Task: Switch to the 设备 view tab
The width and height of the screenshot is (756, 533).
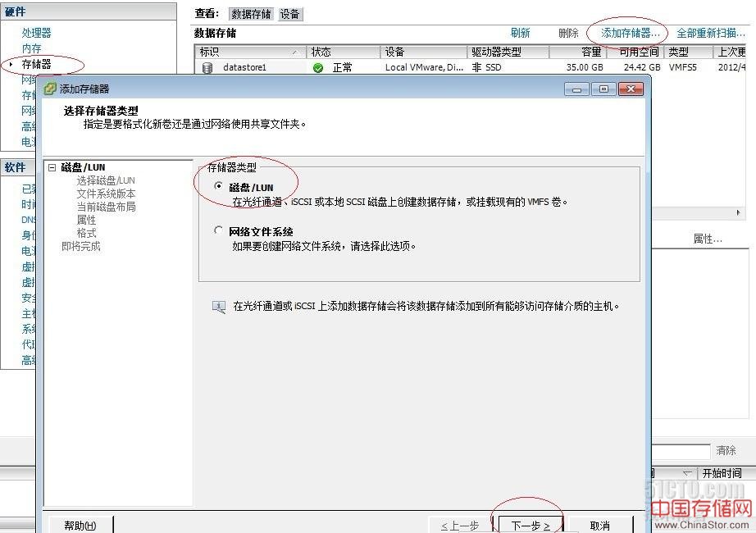Action: click(x=289, y=14)
